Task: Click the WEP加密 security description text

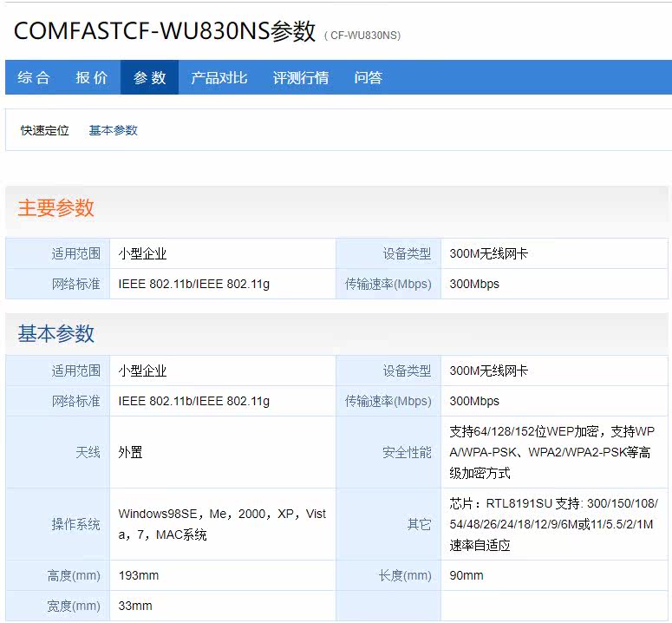Action: point(552,452)
